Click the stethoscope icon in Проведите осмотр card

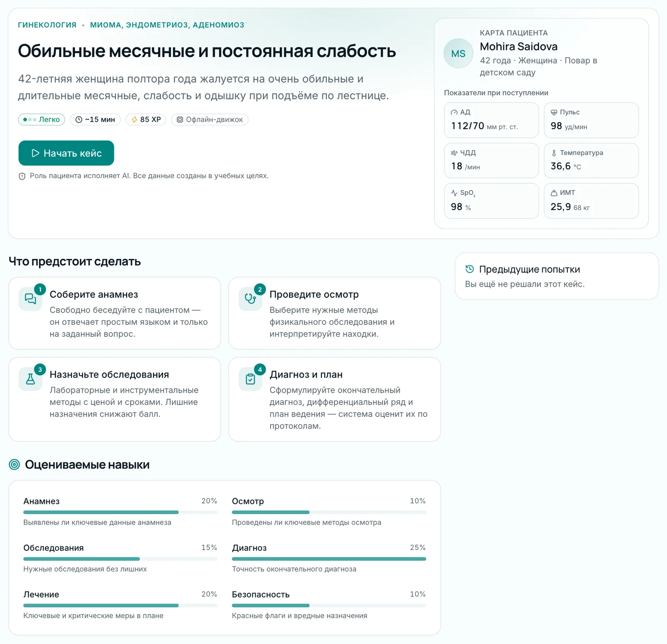250,298
